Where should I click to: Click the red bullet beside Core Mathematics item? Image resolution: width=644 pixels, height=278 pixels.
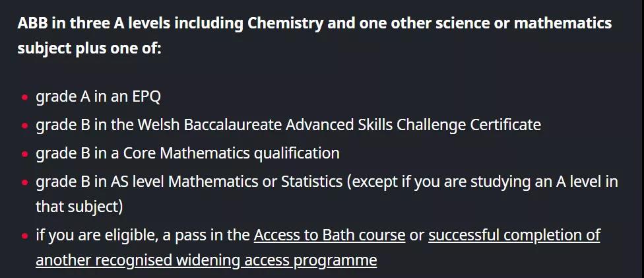(26, 155)
